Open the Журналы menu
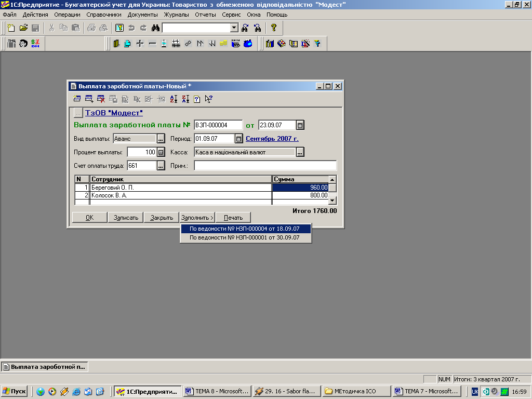 [x=177, y=15]
